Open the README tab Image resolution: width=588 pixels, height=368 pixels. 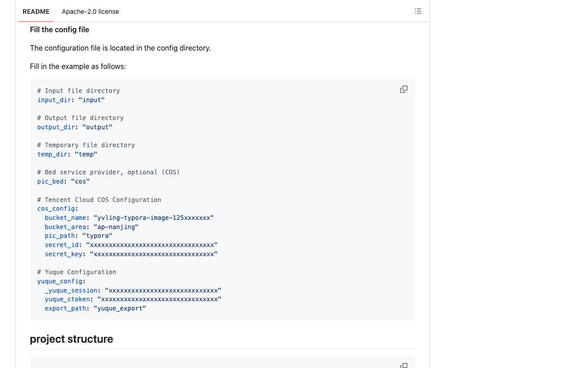click(36, 11)
